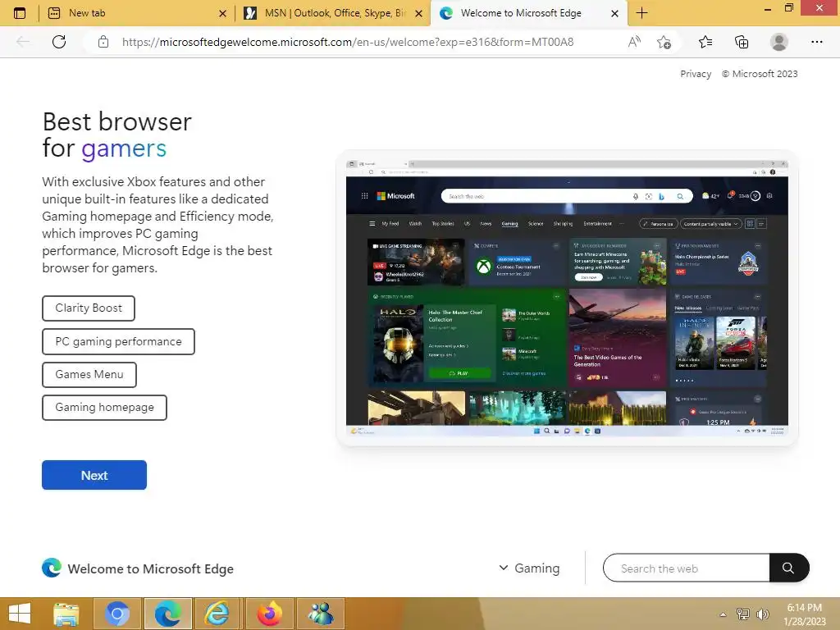Open a new tab with plus button
840x630 pixels.
(x=641, y=13)
